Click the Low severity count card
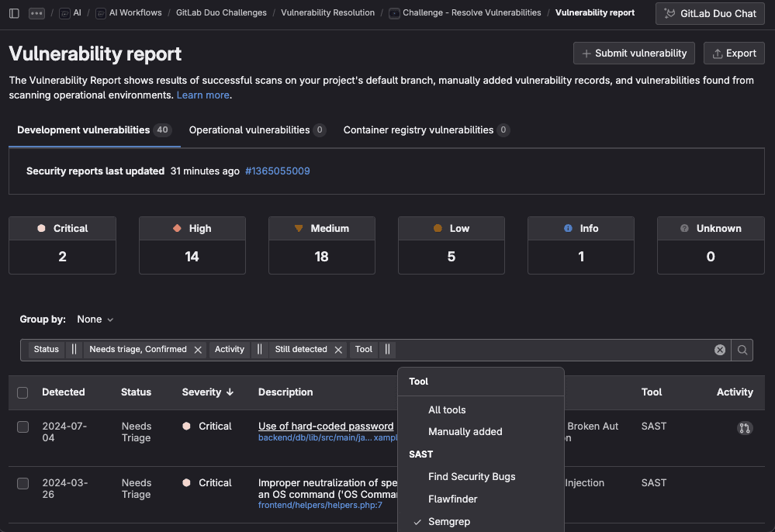This screenshot has height=532, width=775. 452,245
